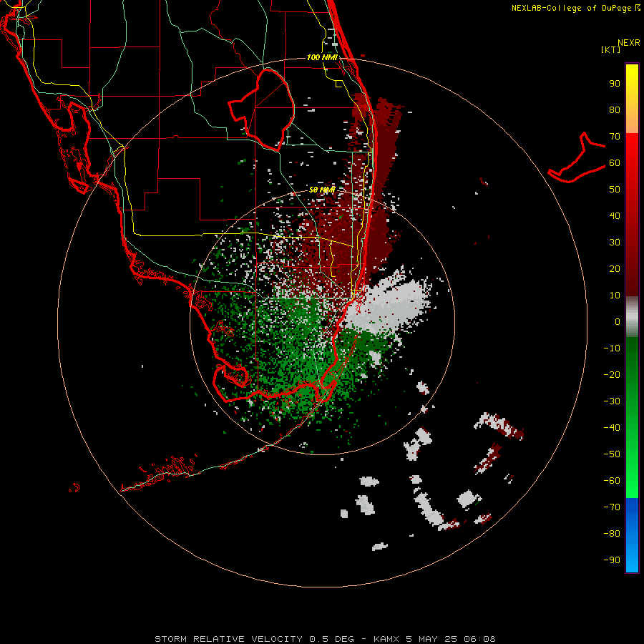Click the -70 value on velocity scale
Viewport: 644px width, 644px height.
point(612,507)
